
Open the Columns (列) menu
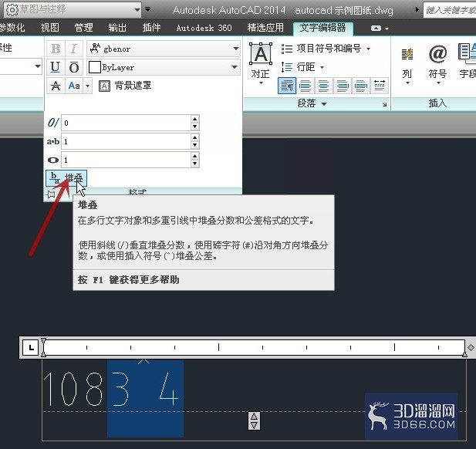pos(407,64)
